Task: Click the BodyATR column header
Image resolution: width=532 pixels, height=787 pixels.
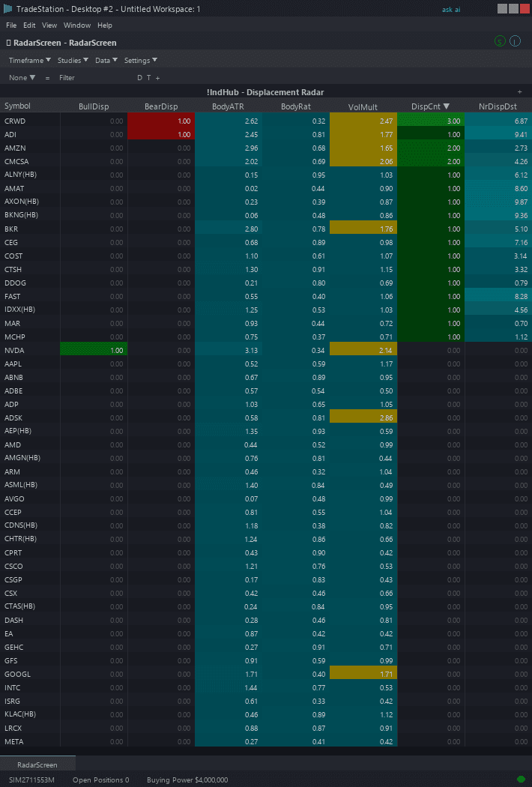Action: [228, 106]
